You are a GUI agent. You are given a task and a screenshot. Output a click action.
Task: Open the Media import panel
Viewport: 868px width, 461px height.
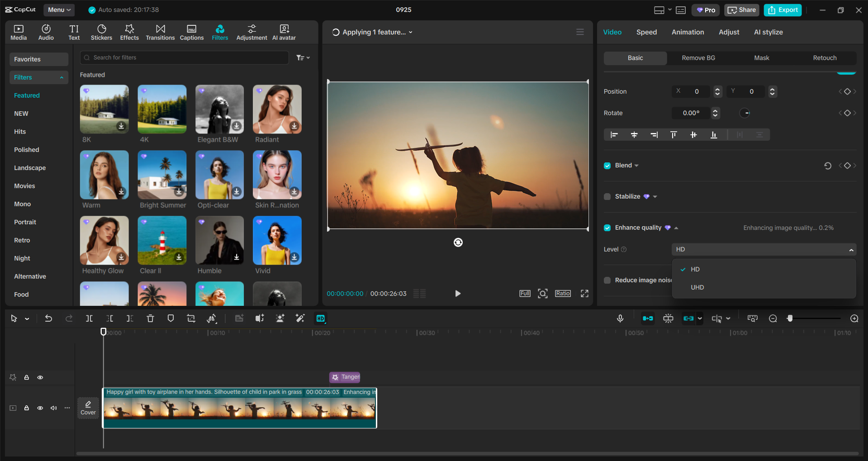[18, 32]
